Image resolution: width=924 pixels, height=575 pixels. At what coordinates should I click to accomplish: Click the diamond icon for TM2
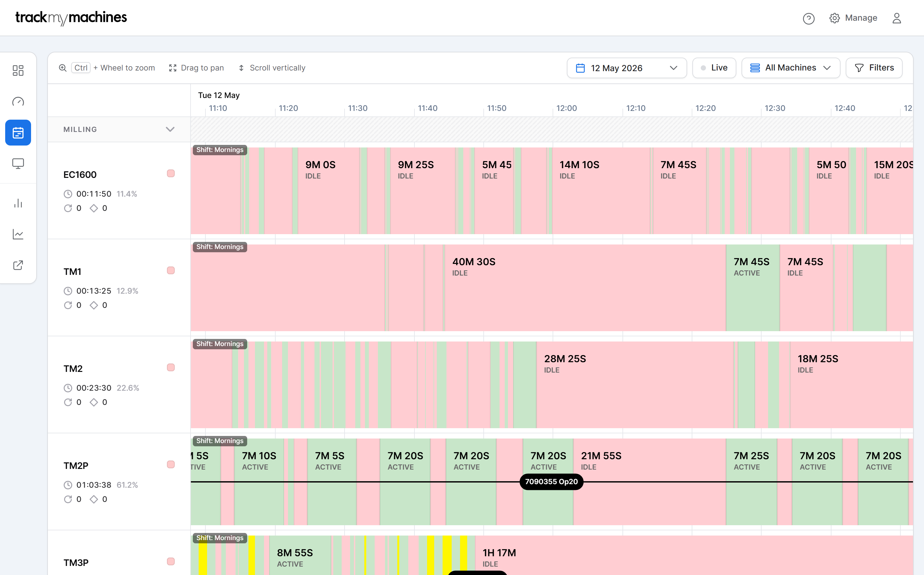click(93, 402)
